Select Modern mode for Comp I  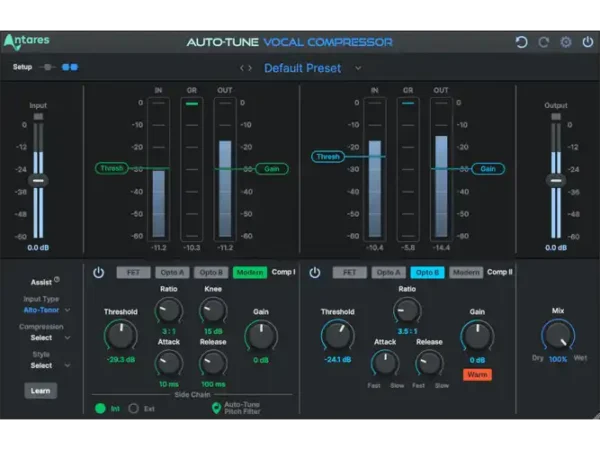coord(250,272)
